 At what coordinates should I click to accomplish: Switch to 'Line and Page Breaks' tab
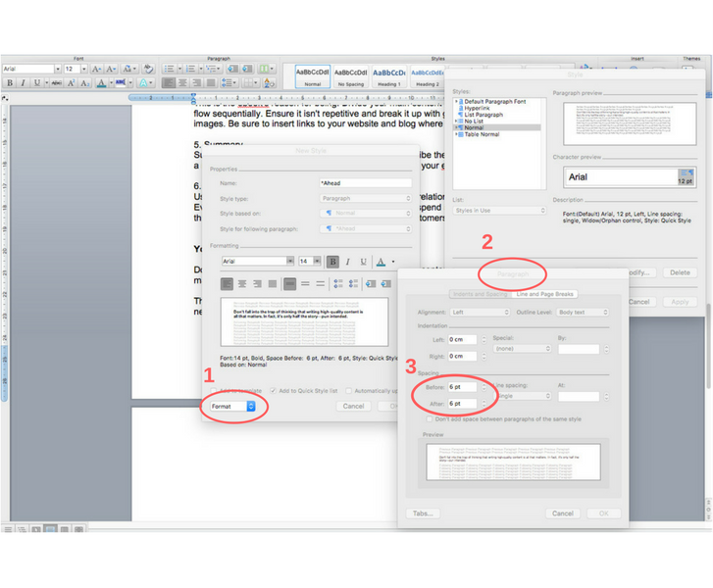(544, 294)
